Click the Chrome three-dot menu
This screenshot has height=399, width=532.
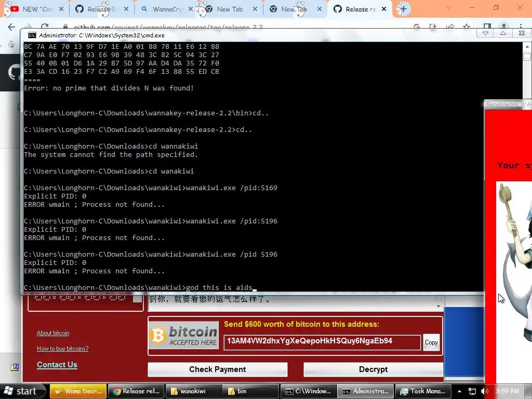pos(521,26)
